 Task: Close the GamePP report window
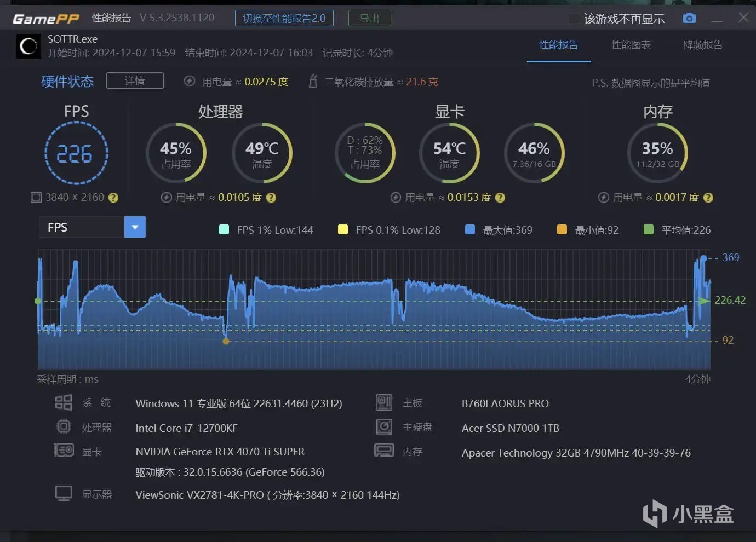click(x=743, y=18)
